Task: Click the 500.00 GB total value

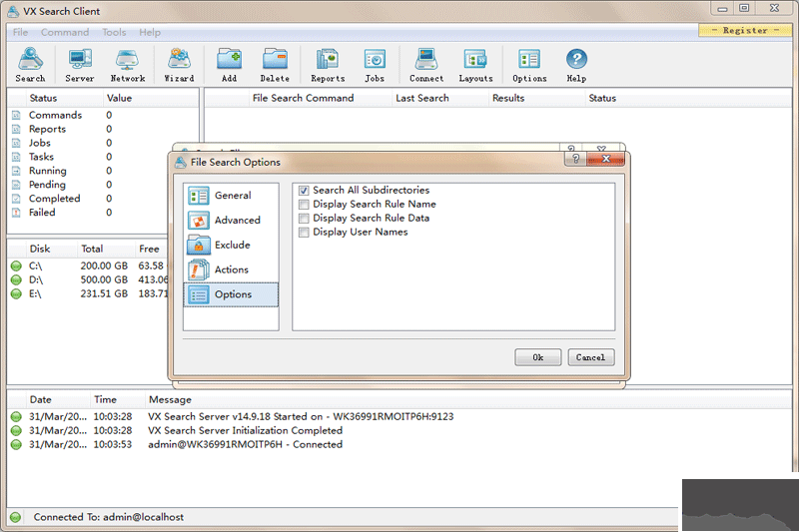Action: point(104,279)
